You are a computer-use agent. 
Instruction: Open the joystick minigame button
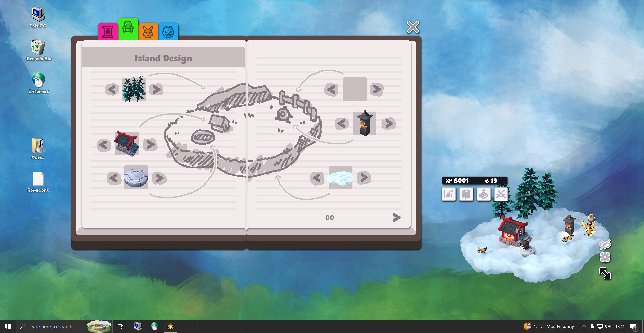[484, 194]
